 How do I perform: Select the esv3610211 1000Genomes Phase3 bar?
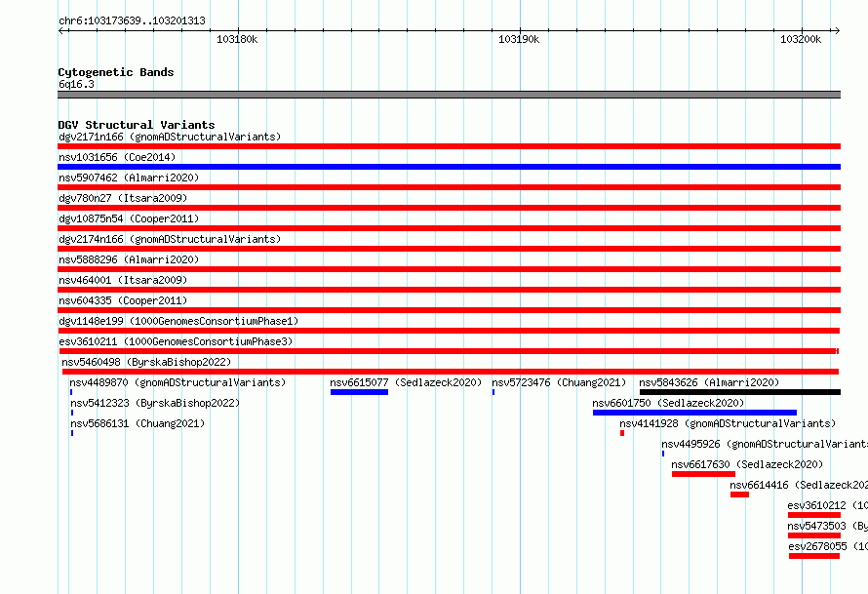coord(449,351)
